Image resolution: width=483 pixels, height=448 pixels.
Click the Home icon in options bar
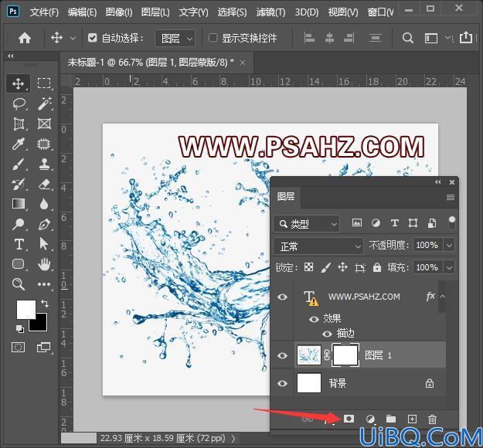point(25,38)
